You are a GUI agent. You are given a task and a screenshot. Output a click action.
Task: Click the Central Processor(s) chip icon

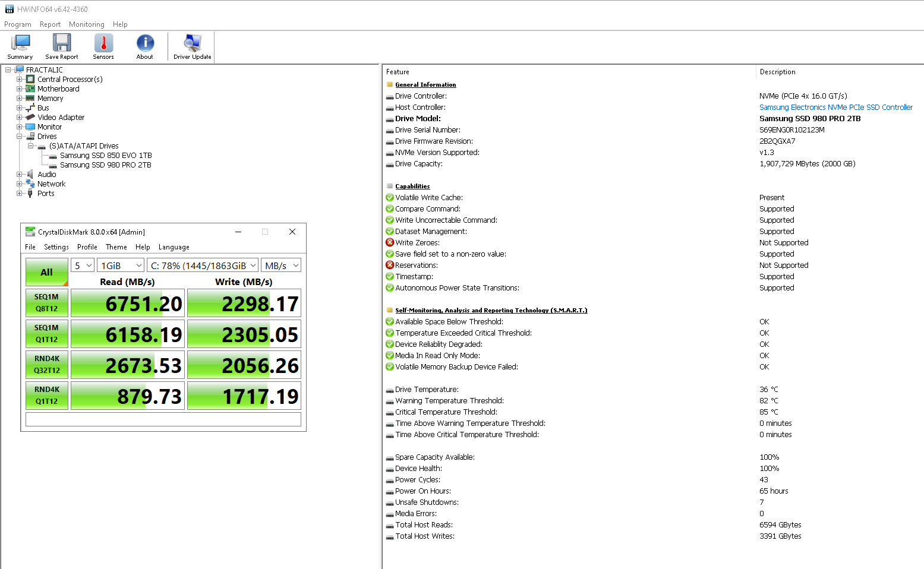pyautogui.click(x=30, y=79)
